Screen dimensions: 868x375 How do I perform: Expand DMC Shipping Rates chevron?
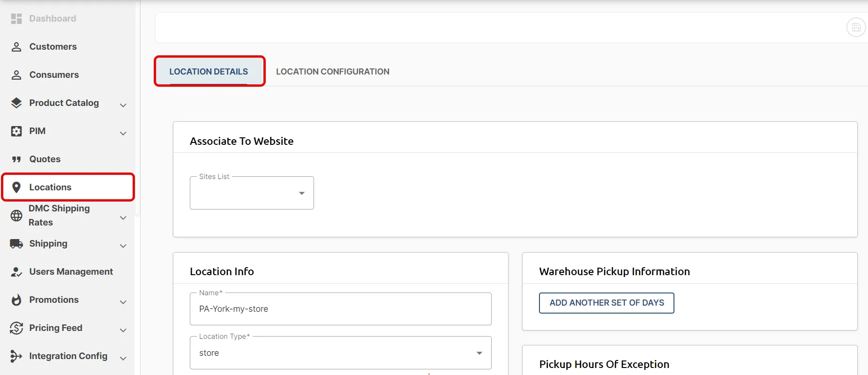pos(123,218)
